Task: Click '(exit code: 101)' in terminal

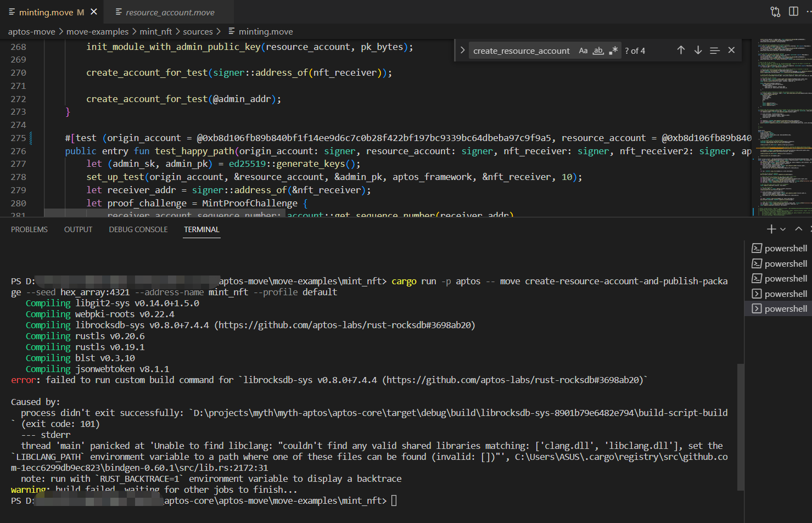Action: [x=60, y=424]
